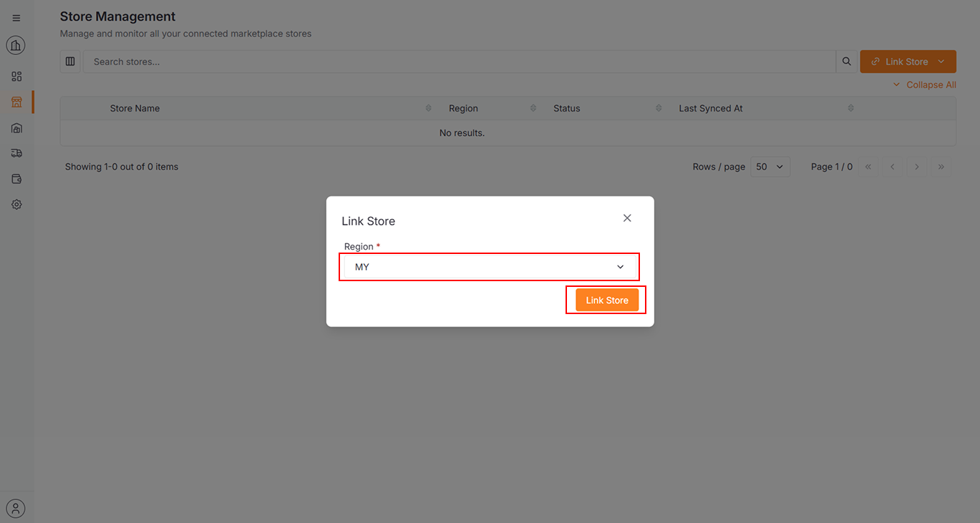Click the dashboard grid icon in sidebar

pos(16,76)
